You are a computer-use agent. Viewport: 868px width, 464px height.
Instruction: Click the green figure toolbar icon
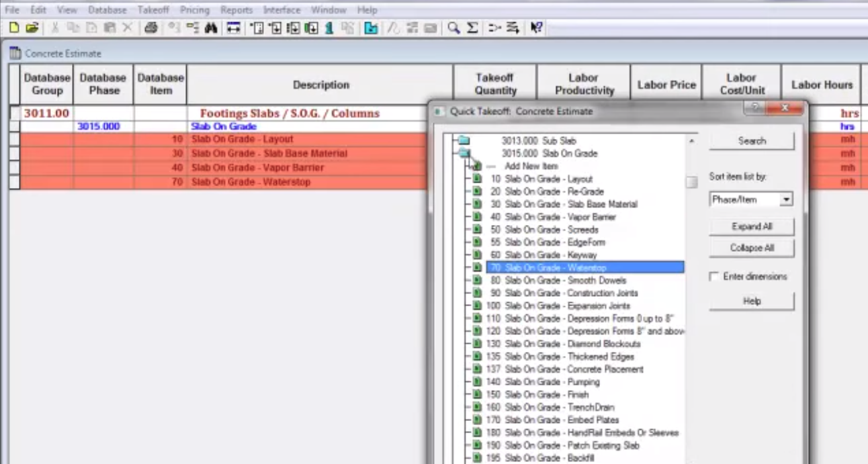(x=329, y=28)
